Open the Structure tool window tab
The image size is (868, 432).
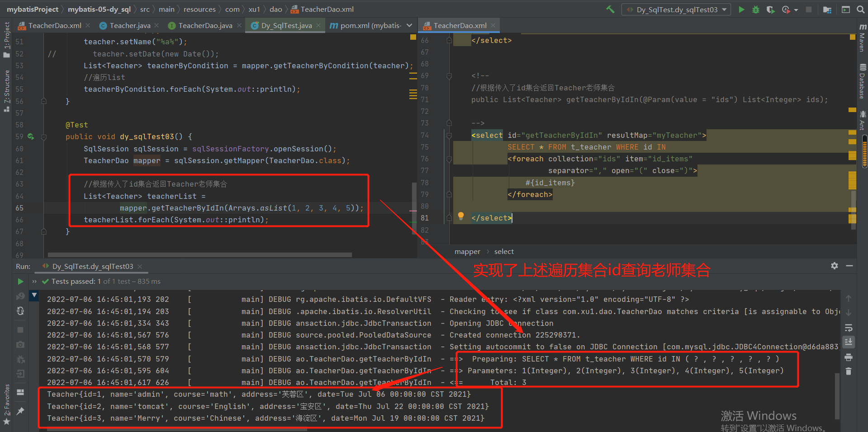point(6,91)
